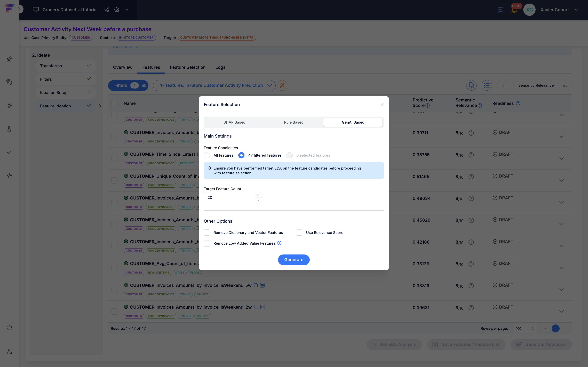
Task: Click ID icon for IsWeekend_2w feature
Action: 262,307
